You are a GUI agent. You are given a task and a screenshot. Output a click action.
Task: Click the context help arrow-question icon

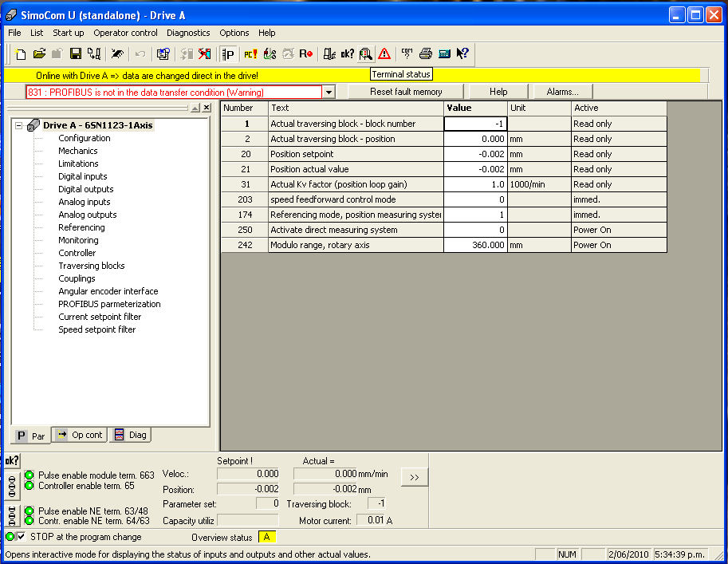click(462, 54)
